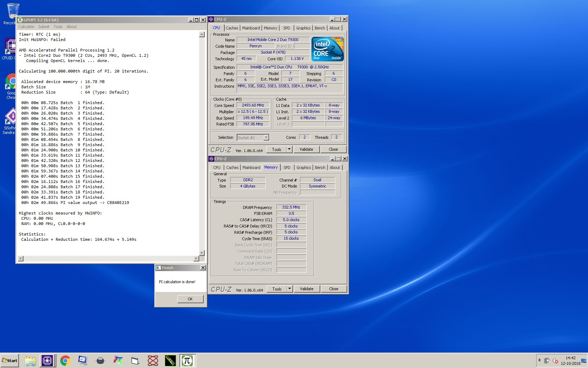
Task: Open SPD tab in top CPU-Z window
Action: (287, 28)
